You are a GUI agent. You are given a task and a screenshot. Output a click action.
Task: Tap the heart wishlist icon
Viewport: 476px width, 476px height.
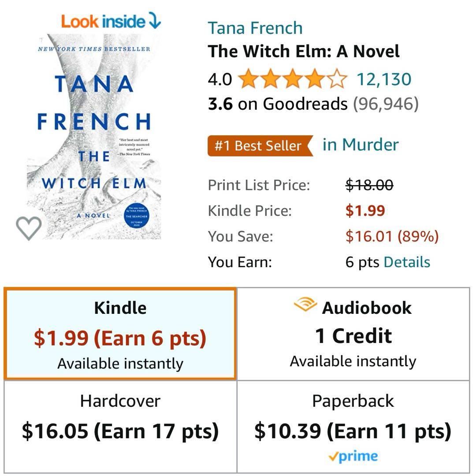click(x=29, y=228)
